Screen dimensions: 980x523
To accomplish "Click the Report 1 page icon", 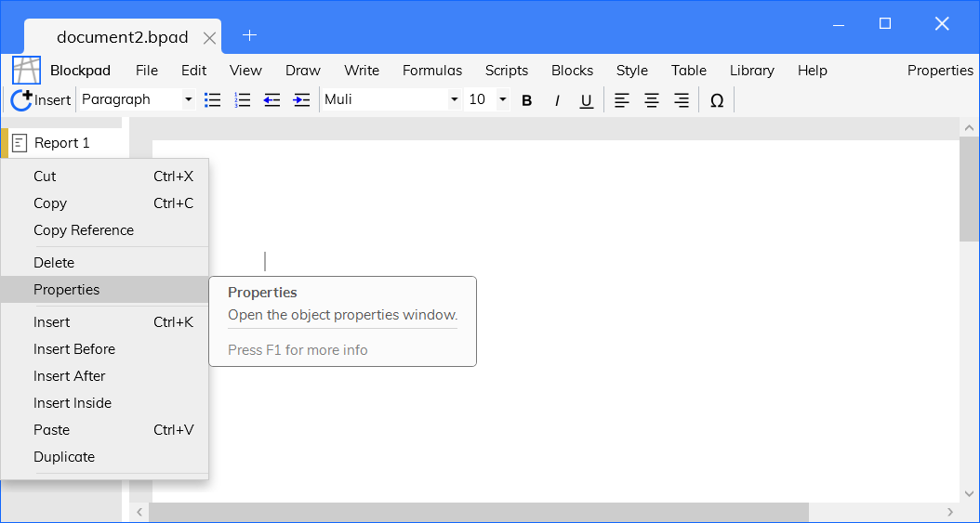I will [x=20, y=143].
